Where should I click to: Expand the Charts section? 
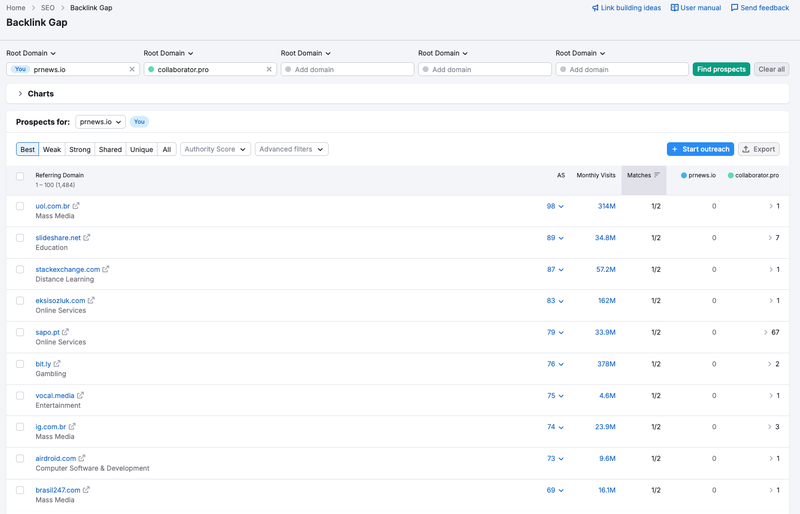pos(20,94)
